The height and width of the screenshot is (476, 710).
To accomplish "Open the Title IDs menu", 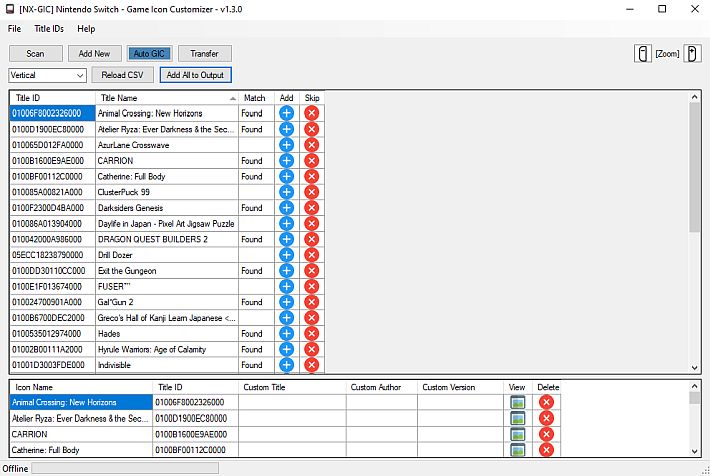I will [49, 29].
